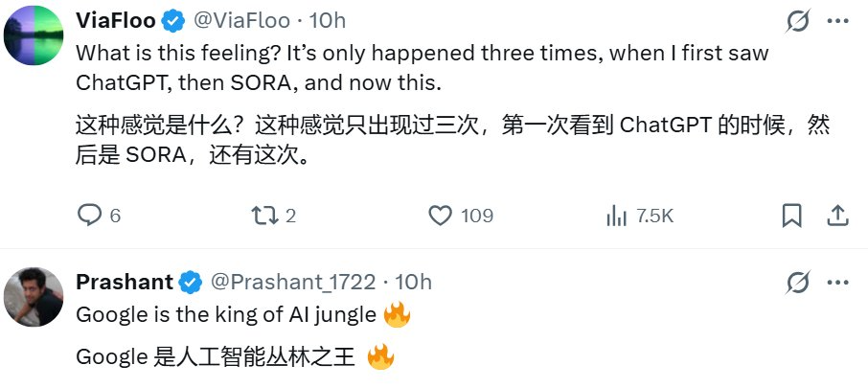Click the Grok icon on Prashant's reply

click(x=797, y=282)
